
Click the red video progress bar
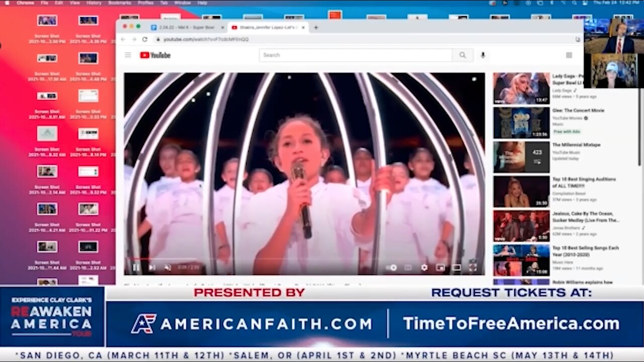[x=304, y=259]
